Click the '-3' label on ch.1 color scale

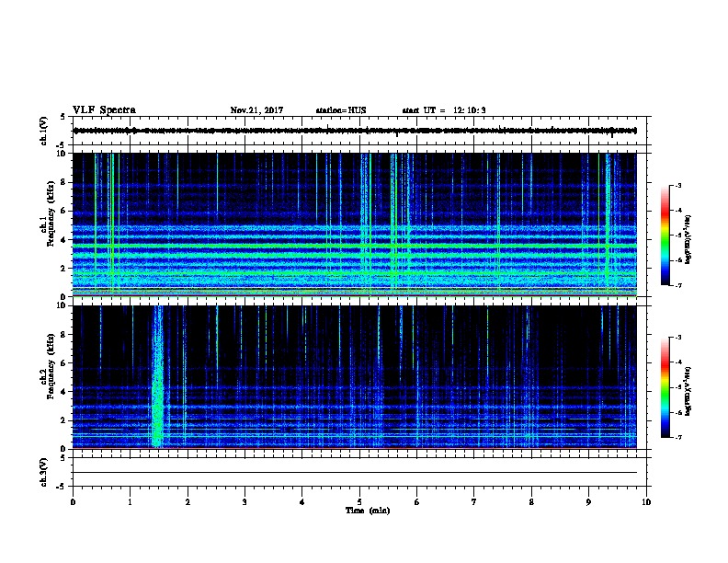tap(677, 186)
